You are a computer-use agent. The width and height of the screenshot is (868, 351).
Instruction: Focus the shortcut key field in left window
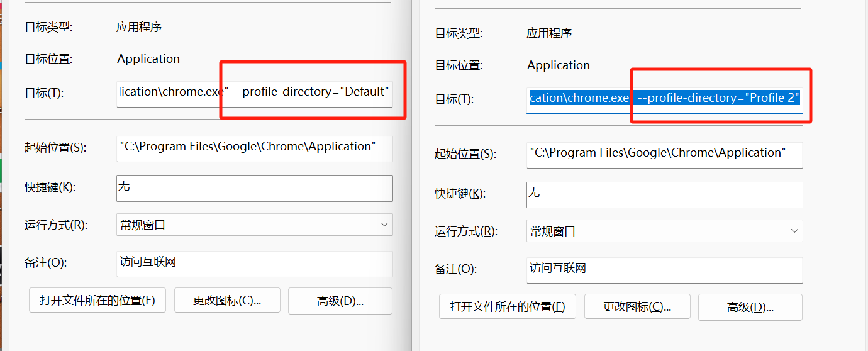(x=255, y=189)
